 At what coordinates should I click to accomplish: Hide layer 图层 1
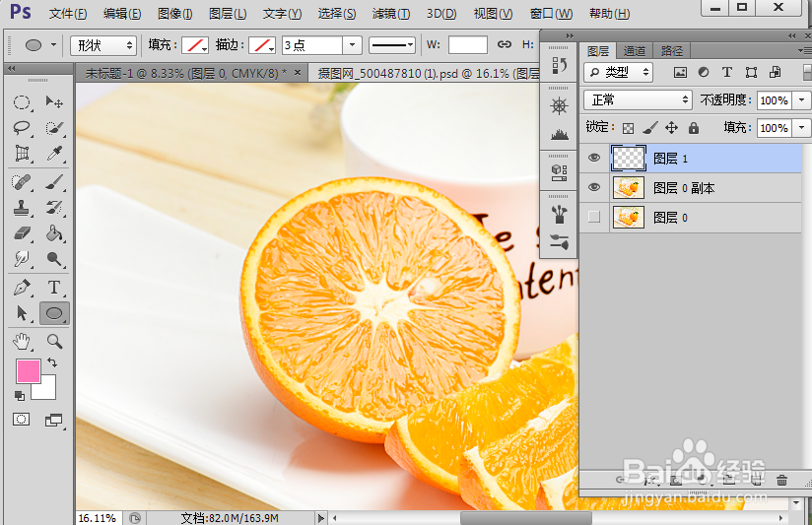[x=594, y=158]
